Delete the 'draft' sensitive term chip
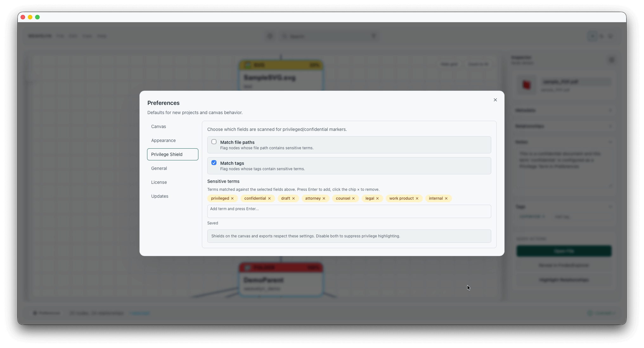This screenshot has height=348, width=644. 293,198
